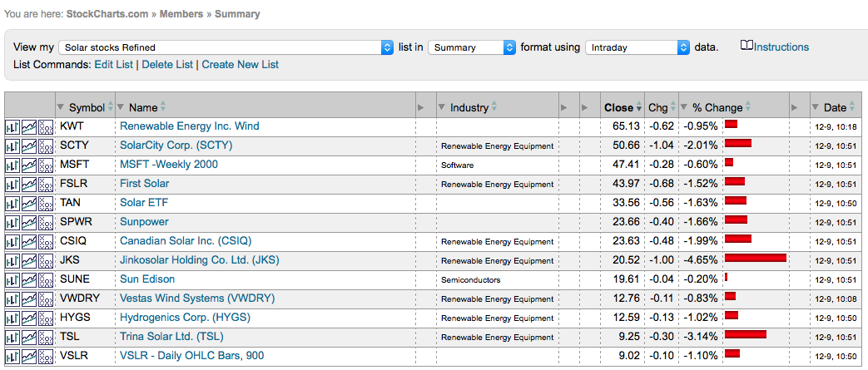Open the line chart icon for SCTY
Screen dimensions: 868x370
pos(29,146)
